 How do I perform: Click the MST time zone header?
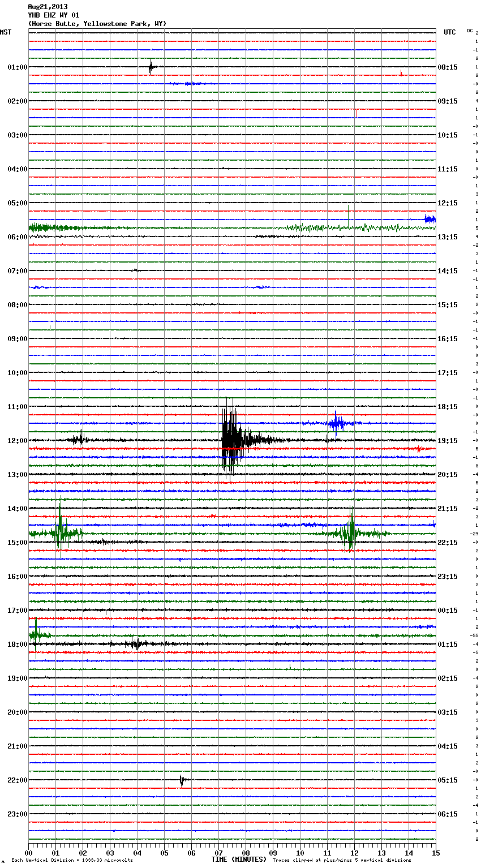(6, 32)
